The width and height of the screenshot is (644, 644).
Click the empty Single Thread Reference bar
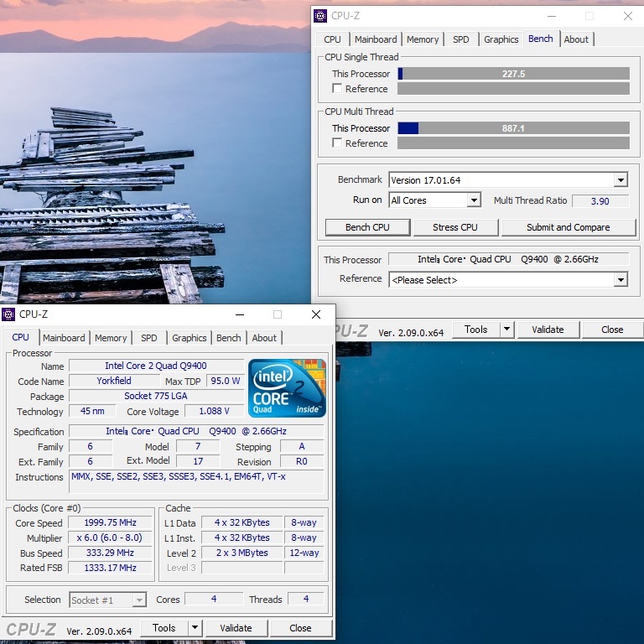pyautogui.click(x=513, y=89)
